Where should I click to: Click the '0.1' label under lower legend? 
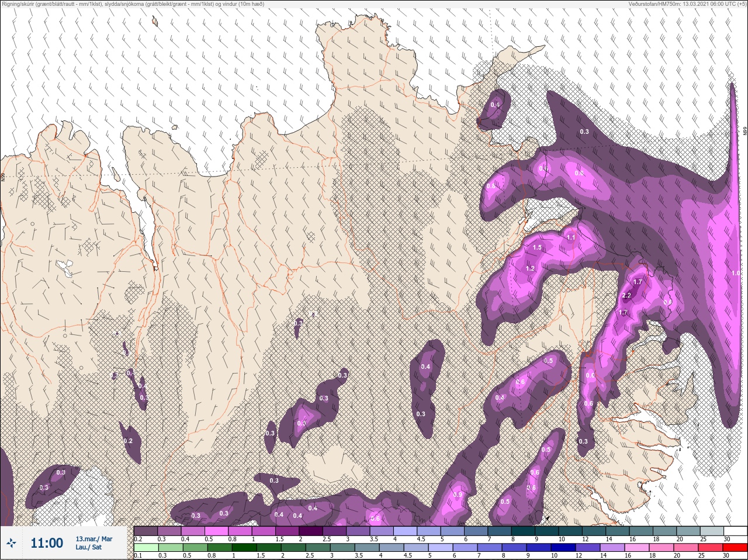coord(137,556)
